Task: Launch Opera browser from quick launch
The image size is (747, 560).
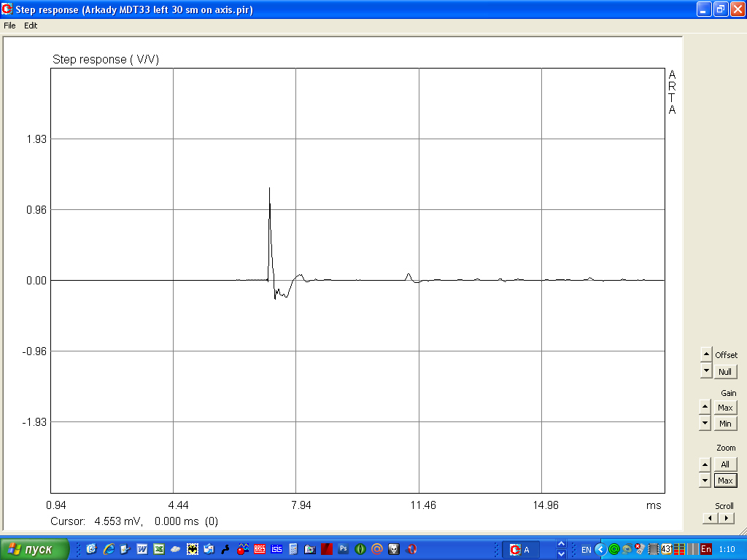Action: click(411, 550)
